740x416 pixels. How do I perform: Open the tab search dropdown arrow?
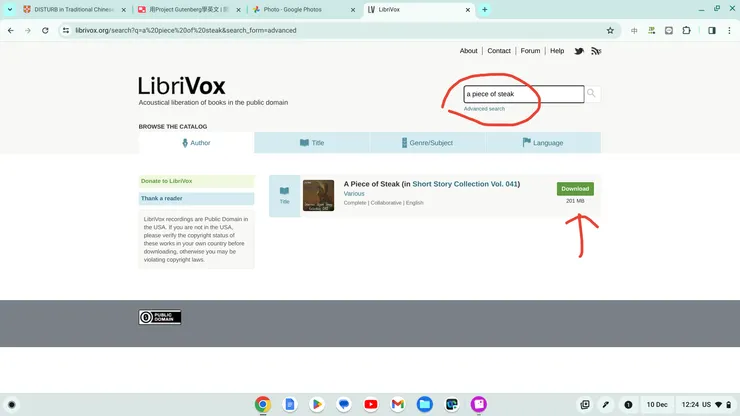tap(9, 9)
